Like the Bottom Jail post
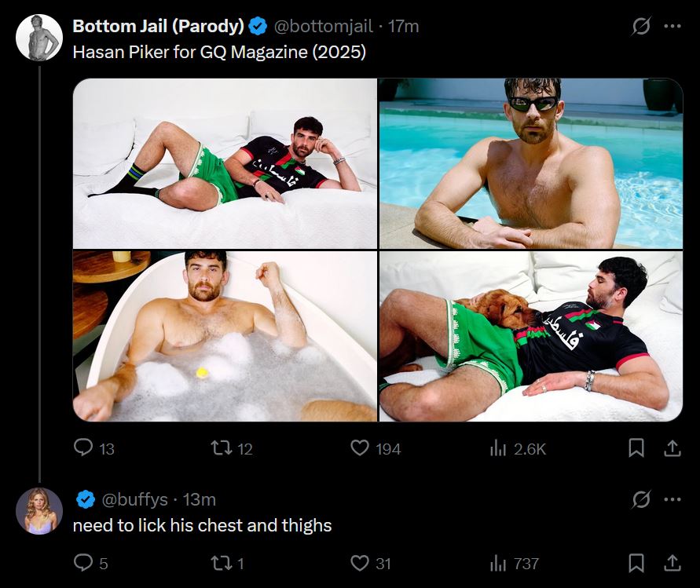Screen dimensions: 700x588 click(360, 448)
